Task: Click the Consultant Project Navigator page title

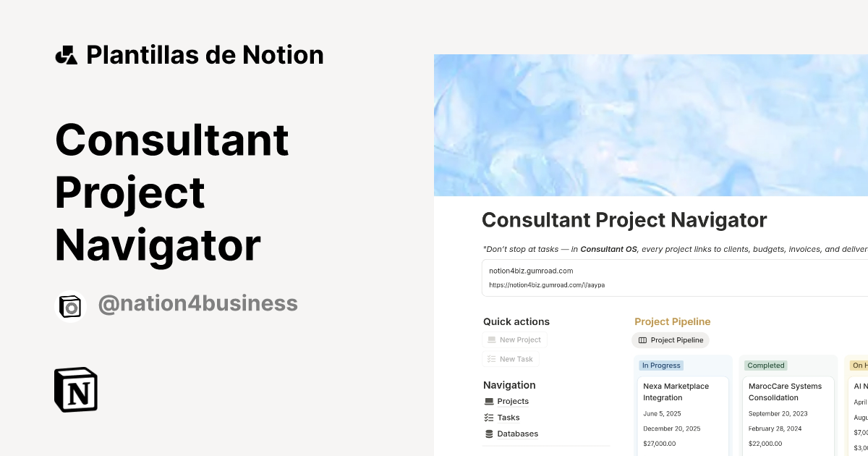Action: [x=624, y=219]
